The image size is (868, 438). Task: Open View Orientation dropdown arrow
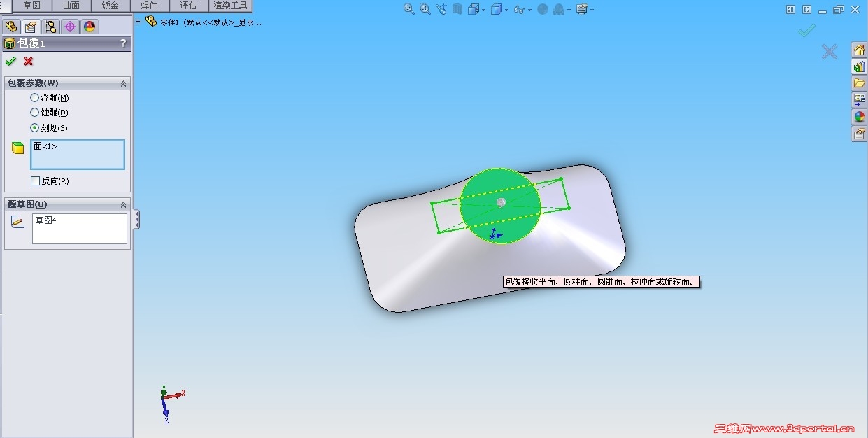(483, 10)
